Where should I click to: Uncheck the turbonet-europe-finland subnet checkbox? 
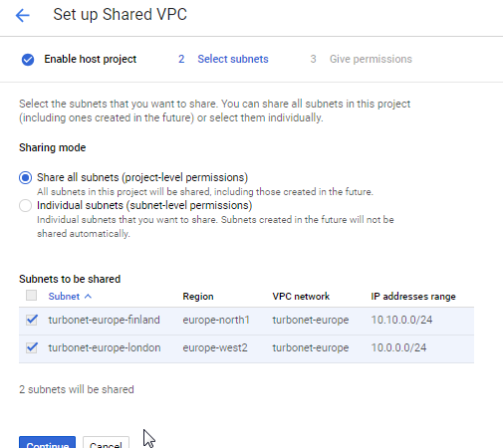[x=32, y=320]
